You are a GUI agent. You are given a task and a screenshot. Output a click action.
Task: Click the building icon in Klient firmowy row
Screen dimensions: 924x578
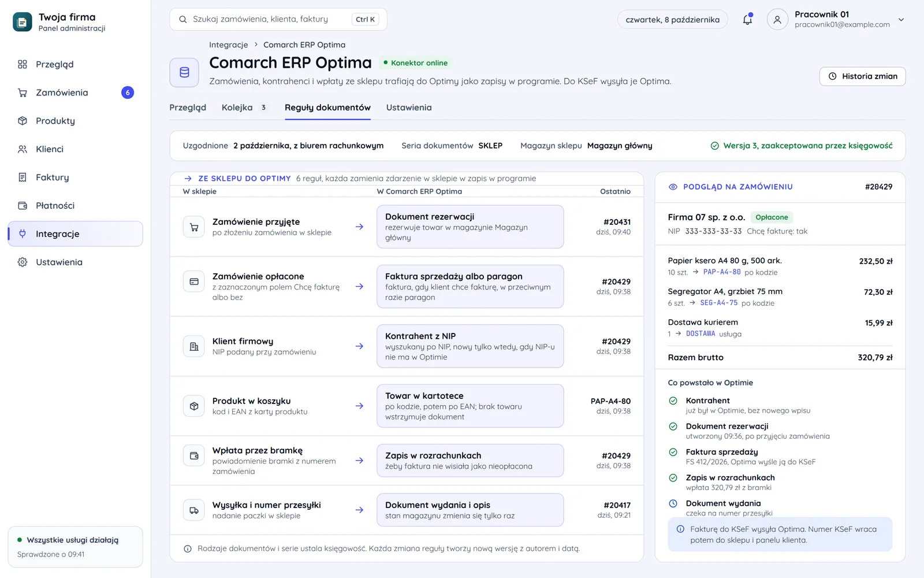194,347
